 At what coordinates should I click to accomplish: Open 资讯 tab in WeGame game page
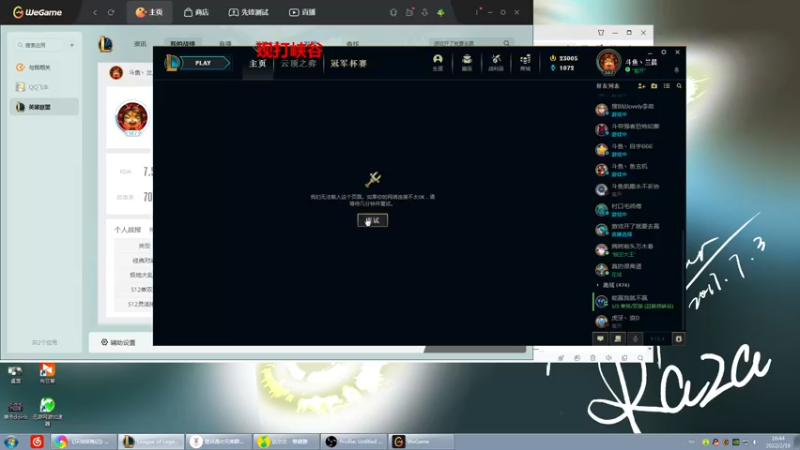point(140,44)
